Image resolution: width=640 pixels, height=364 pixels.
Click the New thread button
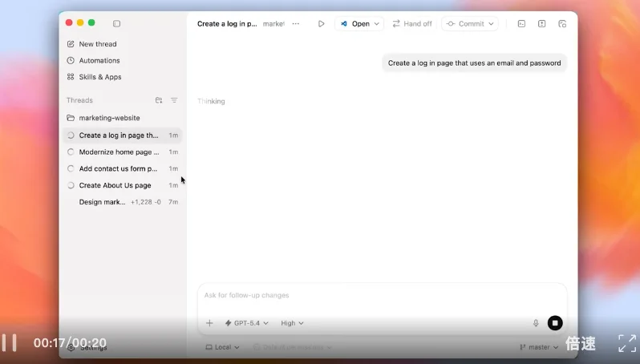(97, 44)
